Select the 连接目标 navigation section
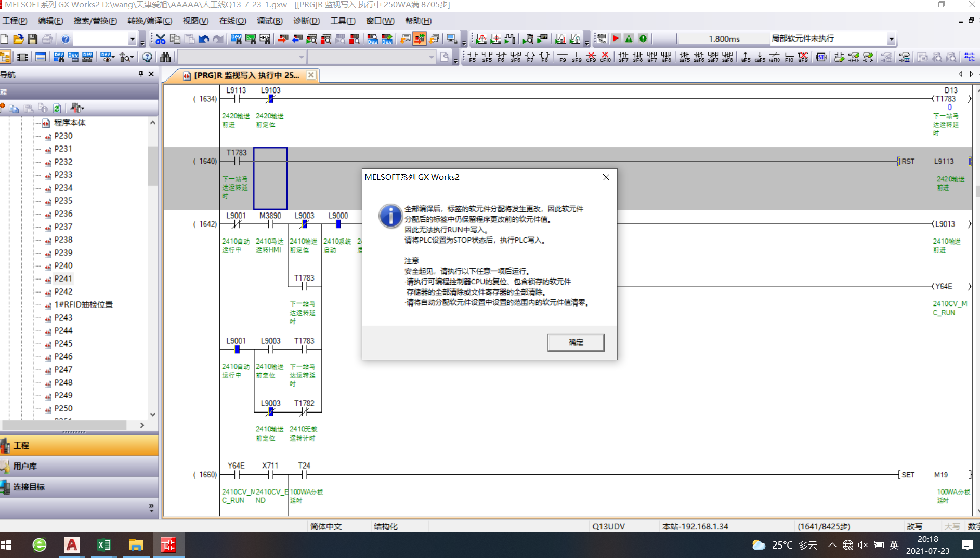The width and height of the screenshot is (980, 558). pyautogui.click(x=29, y=487)
